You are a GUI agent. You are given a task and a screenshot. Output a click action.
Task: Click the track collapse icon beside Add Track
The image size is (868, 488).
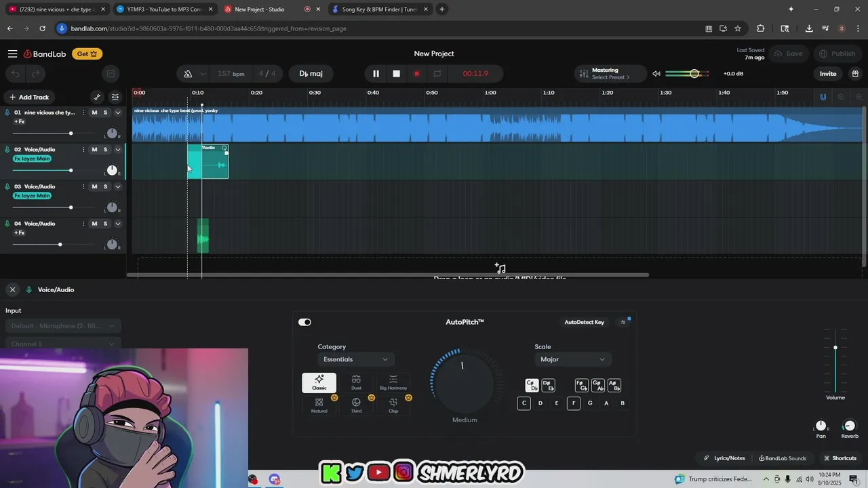click(115, 97)
